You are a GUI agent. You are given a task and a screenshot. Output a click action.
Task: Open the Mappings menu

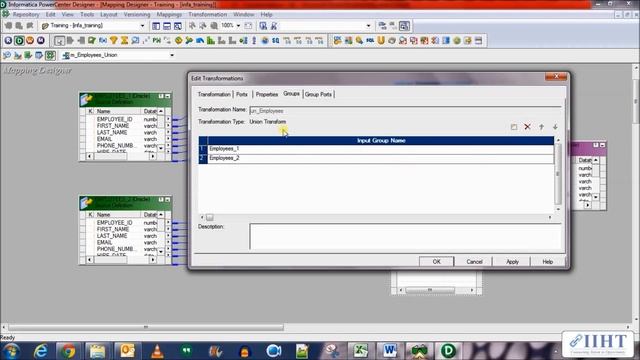[169, 14]
